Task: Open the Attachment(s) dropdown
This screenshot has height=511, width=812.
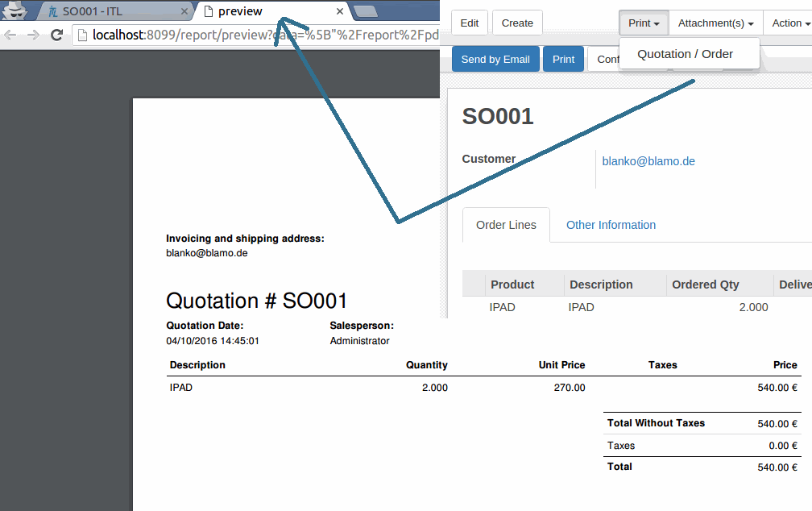Action: pos(715,23)
